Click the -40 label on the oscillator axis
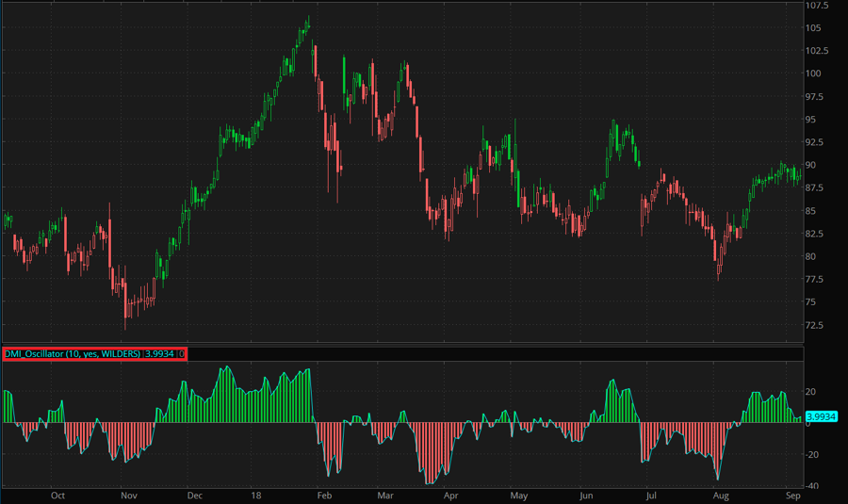 [x=812, y=486]
